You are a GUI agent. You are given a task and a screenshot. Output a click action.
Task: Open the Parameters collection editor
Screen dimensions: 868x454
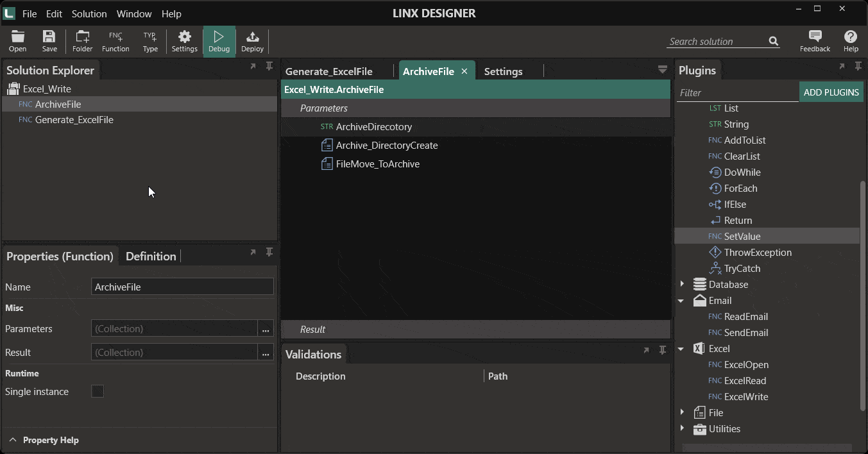click(x=266, y=329)
